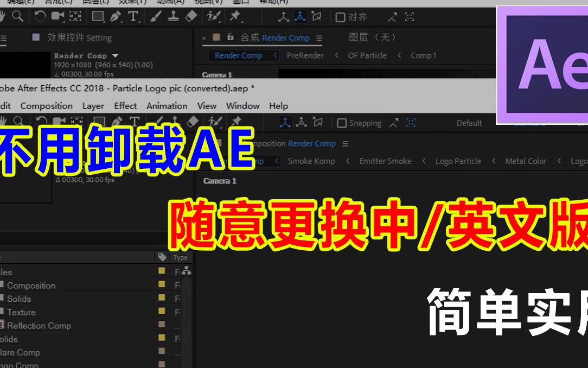This screenshot has width=588, height=368.
Task: Open the Effect menu
Action: [125, 106]
